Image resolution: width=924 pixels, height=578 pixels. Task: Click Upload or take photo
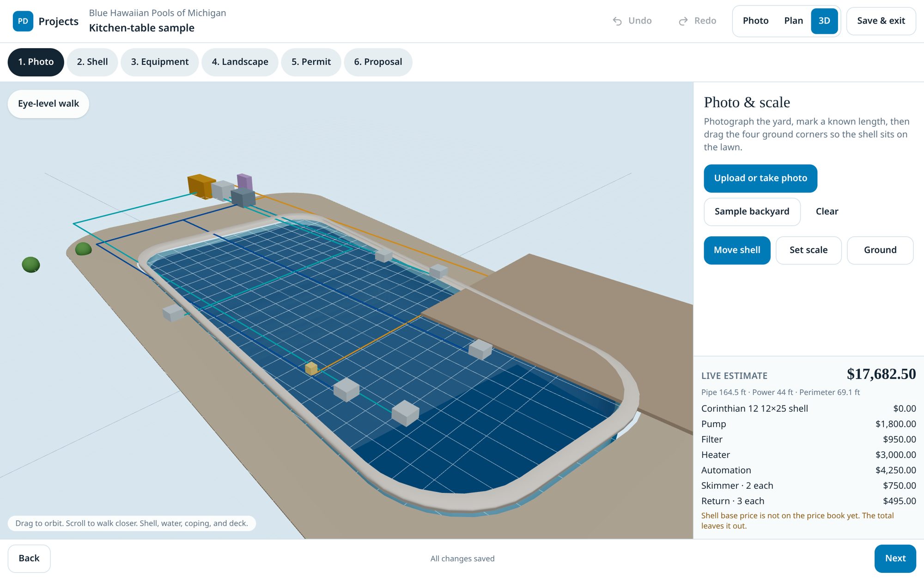[760, 178]
